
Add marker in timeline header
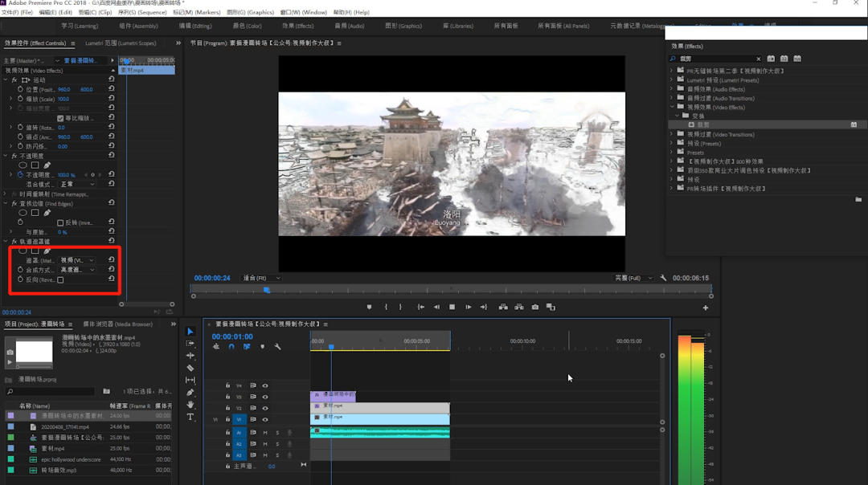[262, 347]
